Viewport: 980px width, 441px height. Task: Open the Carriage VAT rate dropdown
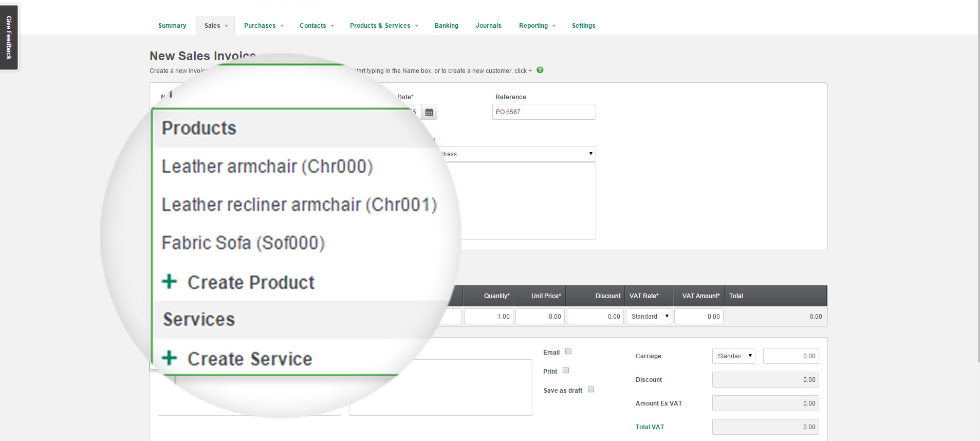coord(734,356)
